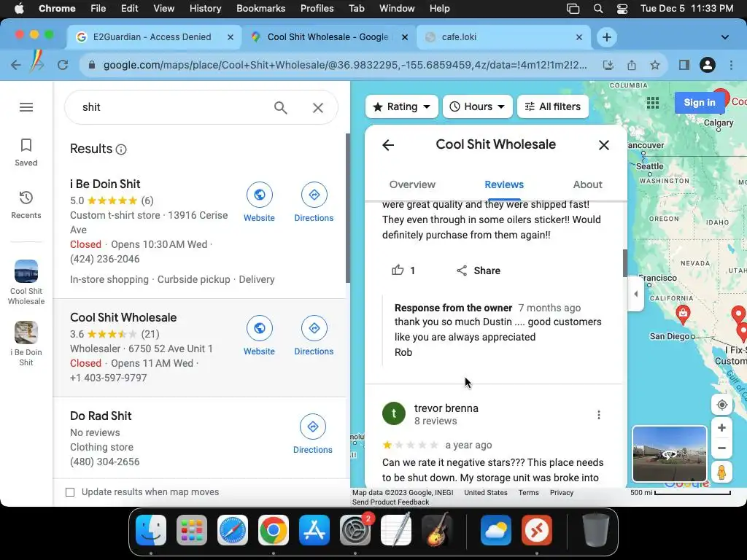Image resolution: width=747 pixels, height=560 pixels.
Task: Select the Street View pegman
Action: [x=721, y=472]
